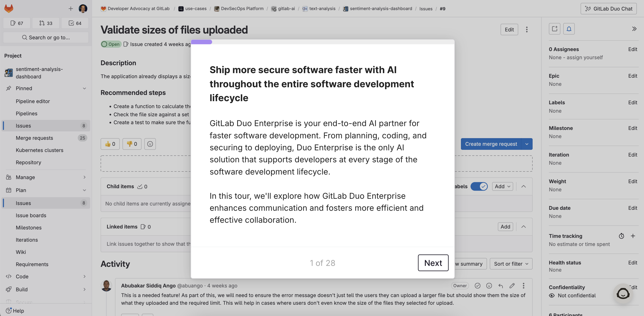Edit Weight in the sidebar

pos(632,181)
